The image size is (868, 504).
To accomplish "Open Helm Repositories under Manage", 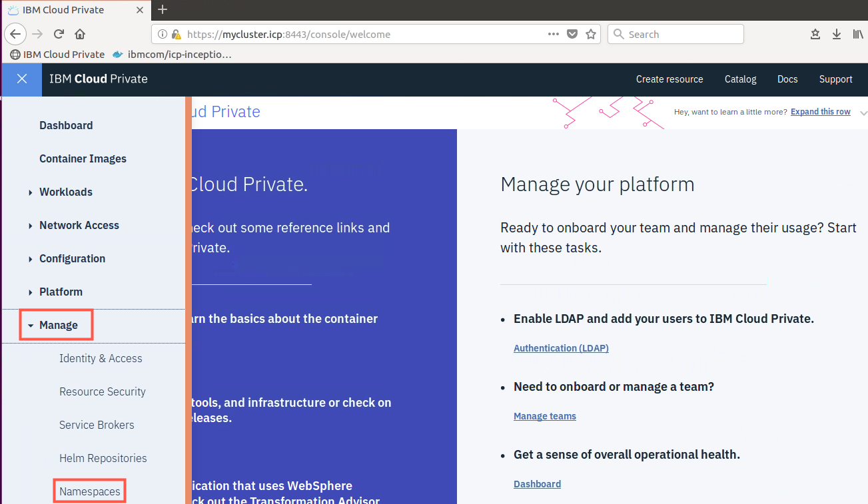I will coord(103,458).
